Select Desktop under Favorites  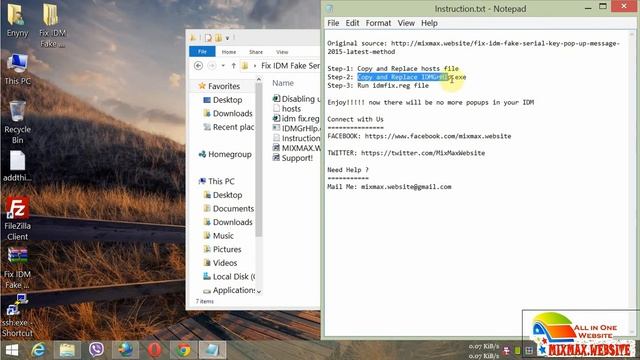(223, 100)
